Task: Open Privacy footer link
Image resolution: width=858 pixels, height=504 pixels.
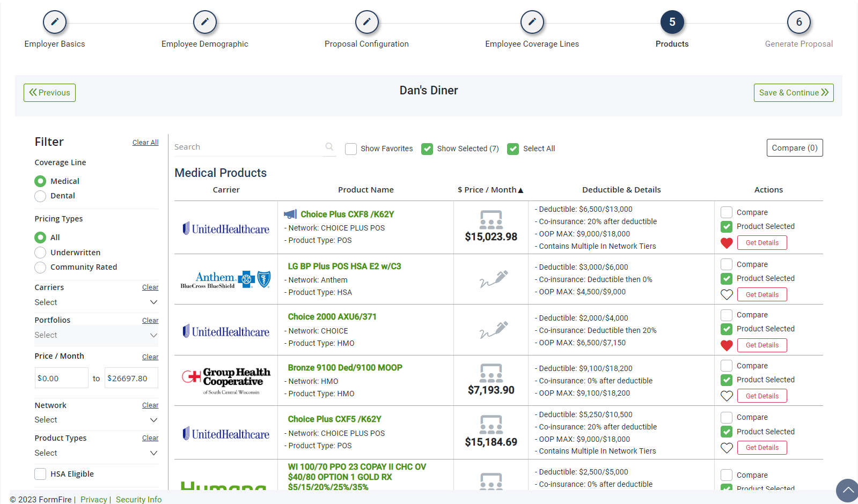Action: point(94,500)
